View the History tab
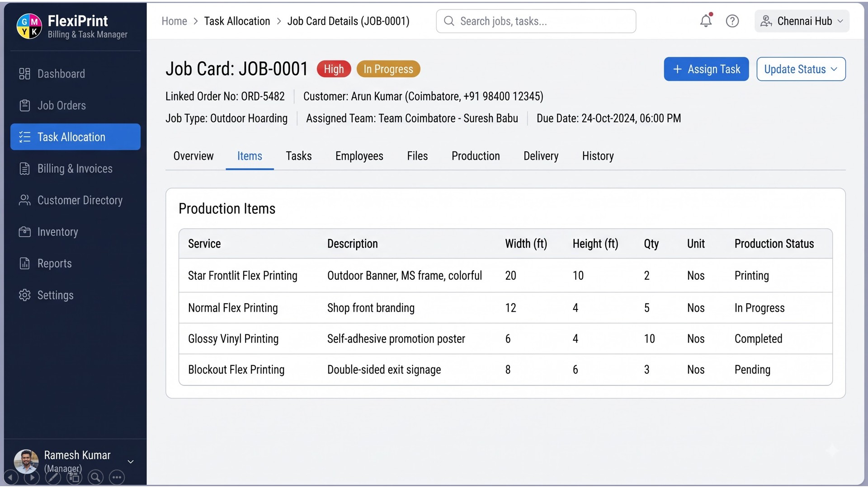The width and height of the screenshot is (868, 488). (598, 156)
